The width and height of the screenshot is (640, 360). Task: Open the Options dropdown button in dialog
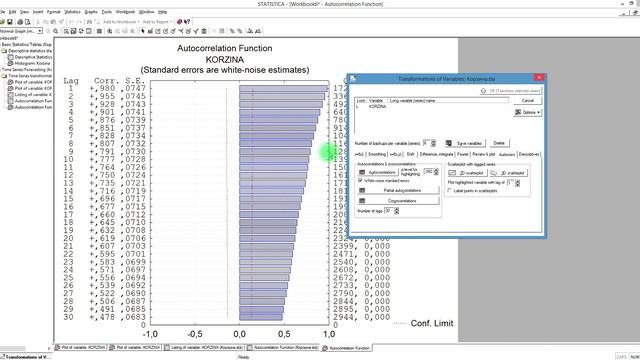(x=527, y=112)
